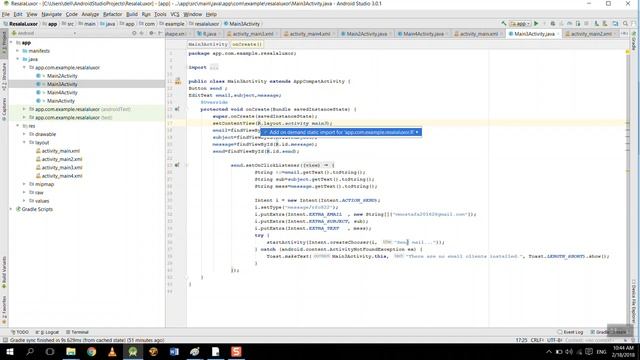Switch to the Main4Activity.java editor tab
Image resolution: width=640 pixels, height=360 pixels.
pyautogui.click(x=423, y=33)
